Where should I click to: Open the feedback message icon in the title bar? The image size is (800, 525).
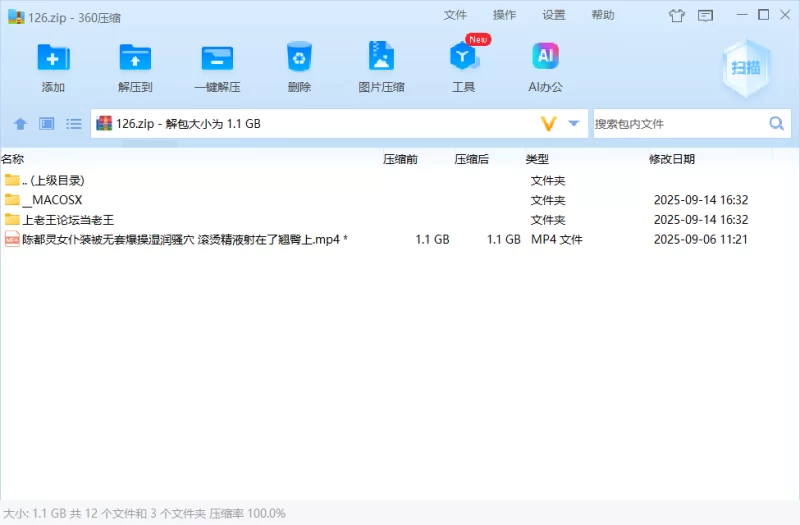[706, 16]
